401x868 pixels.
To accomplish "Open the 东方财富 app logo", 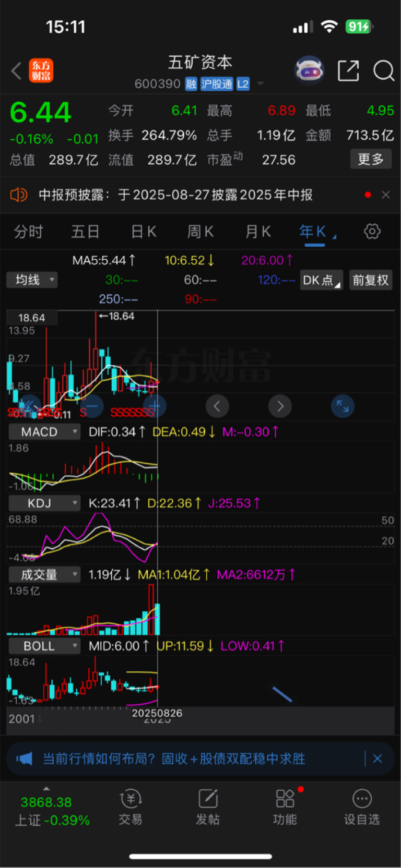I will point(41,70).
